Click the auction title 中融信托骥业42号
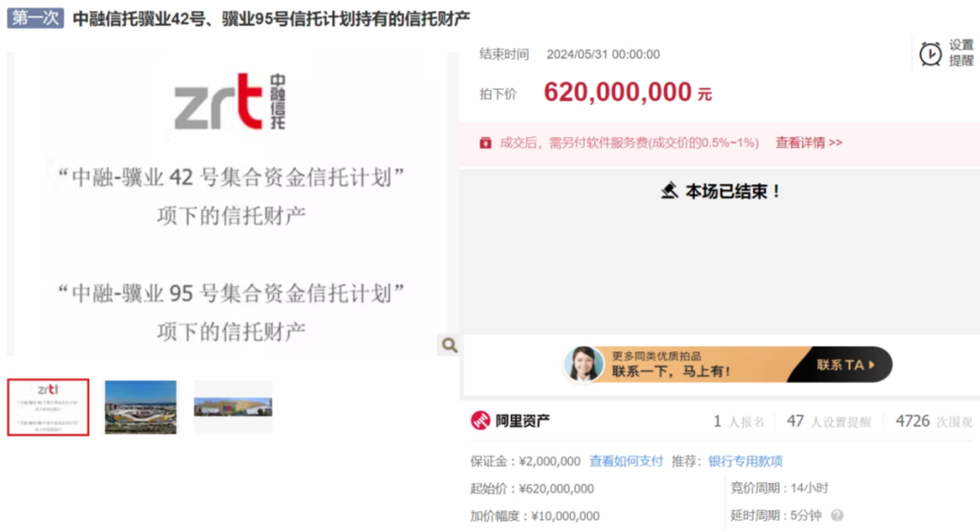This screenshot has width=980, height=531. click(x=271, y=18)
